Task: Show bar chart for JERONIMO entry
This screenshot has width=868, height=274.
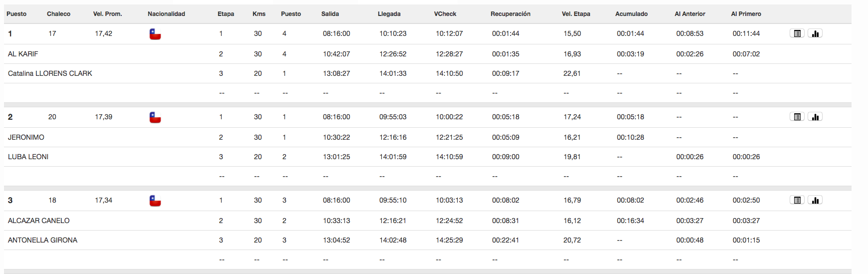Action: (815, 117)
